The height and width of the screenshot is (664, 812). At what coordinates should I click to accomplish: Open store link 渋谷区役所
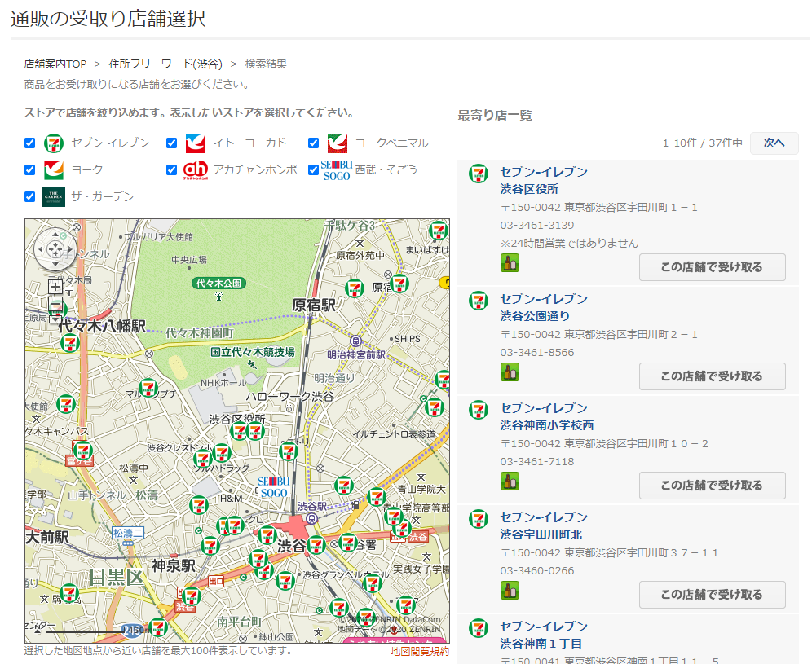[x=529, y=189]
